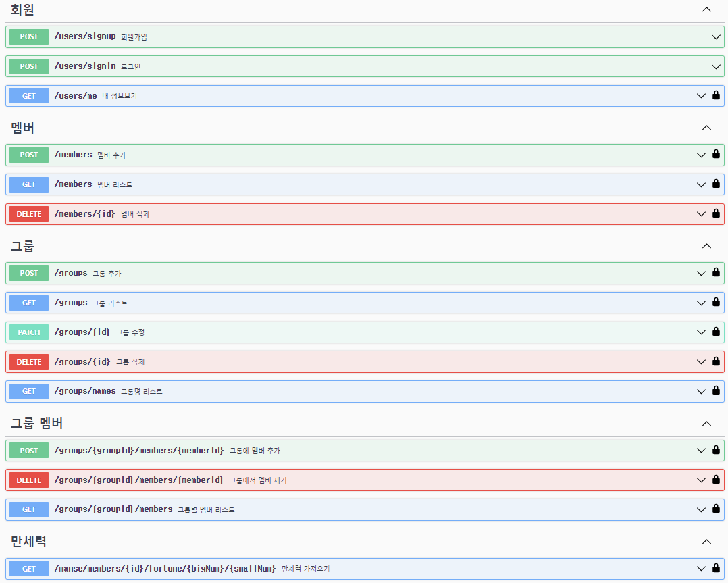Screen dimensions: 728x583
Task: Click lock on DELETE group member remove row
Action: tap(716, 480)
